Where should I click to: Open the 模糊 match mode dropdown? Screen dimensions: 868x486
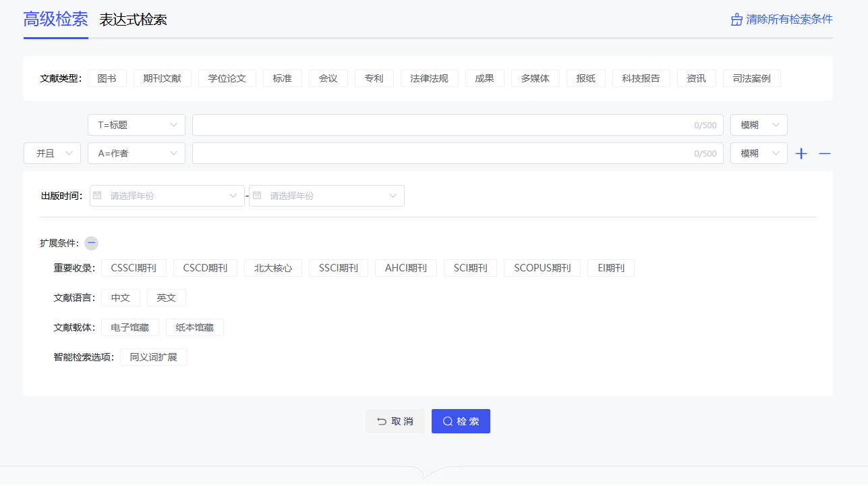(758, 124)
